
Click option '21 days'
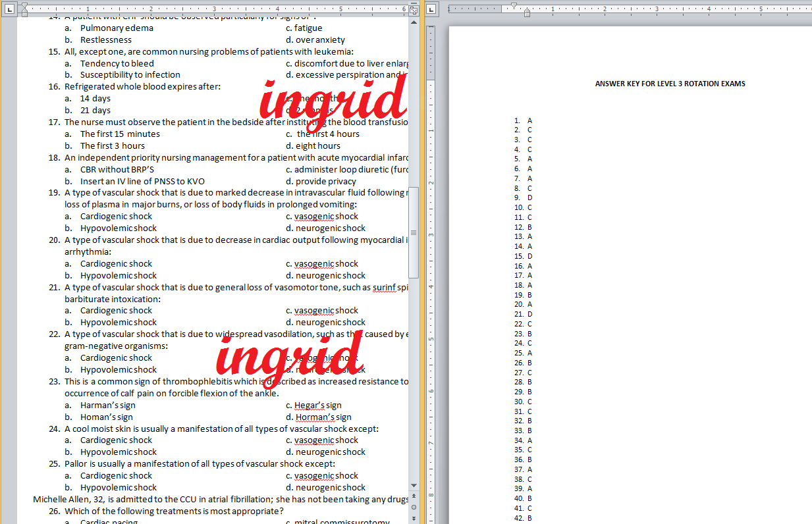click(x=95, y=110)
